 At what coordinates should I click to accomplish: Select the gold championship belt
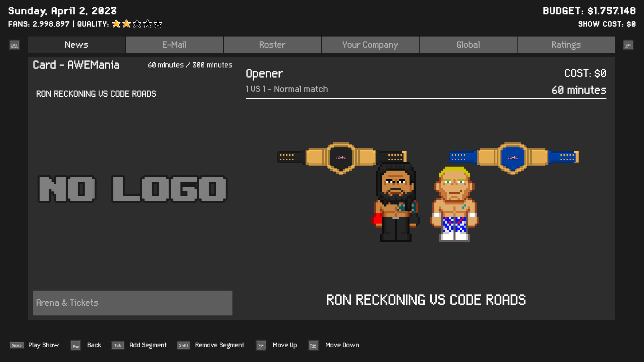coord(341,158)
